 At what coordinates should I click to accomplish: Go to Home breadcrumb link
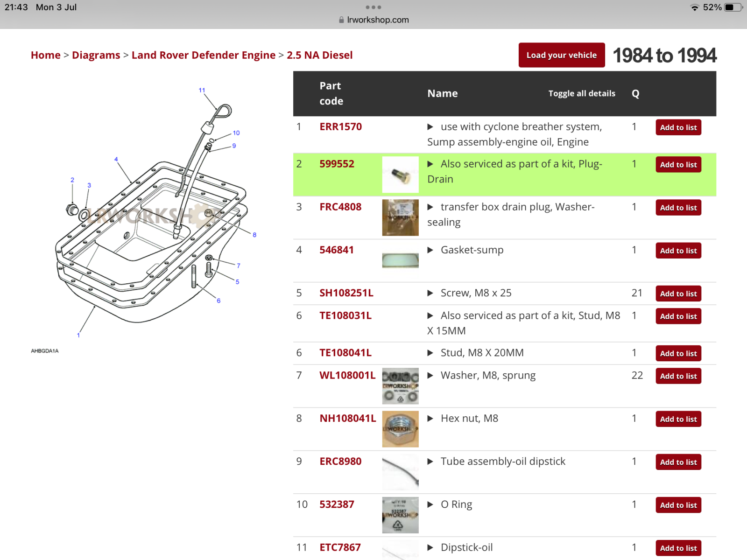click(x=46, y=55)
